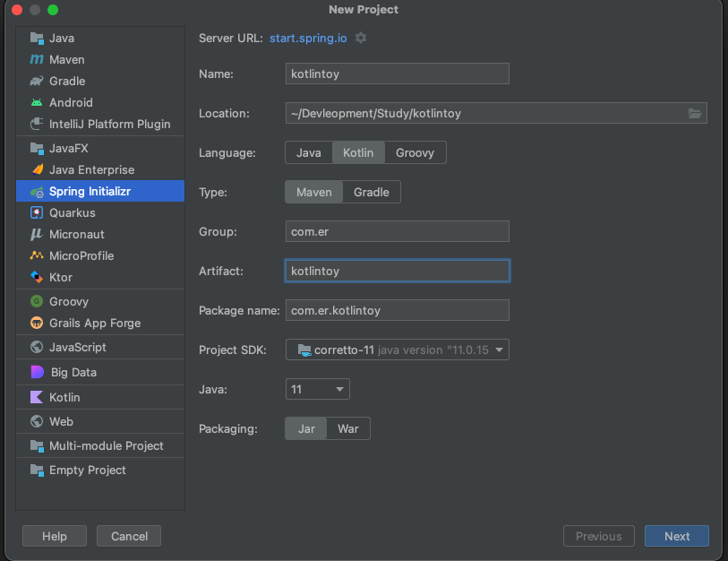728x561 pixels.
Task: Click the Spring Initializr leaf icon
Action: (x=37, y=192)
